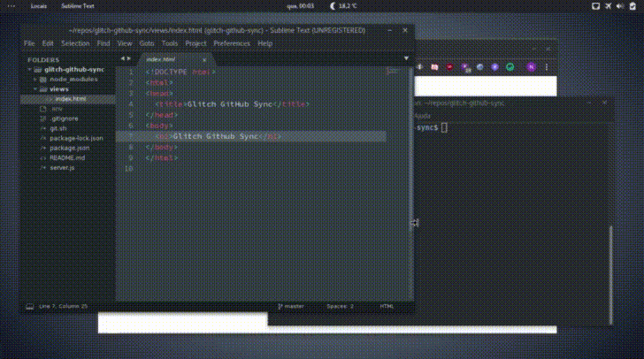Screen dimensions: 644x359
Task: Click the Sublime Text vertical scrollbar
Action: click(x=411, y=149)
